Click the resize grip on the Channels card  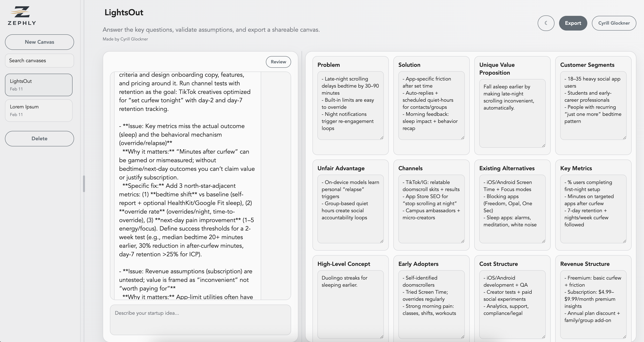463,241
